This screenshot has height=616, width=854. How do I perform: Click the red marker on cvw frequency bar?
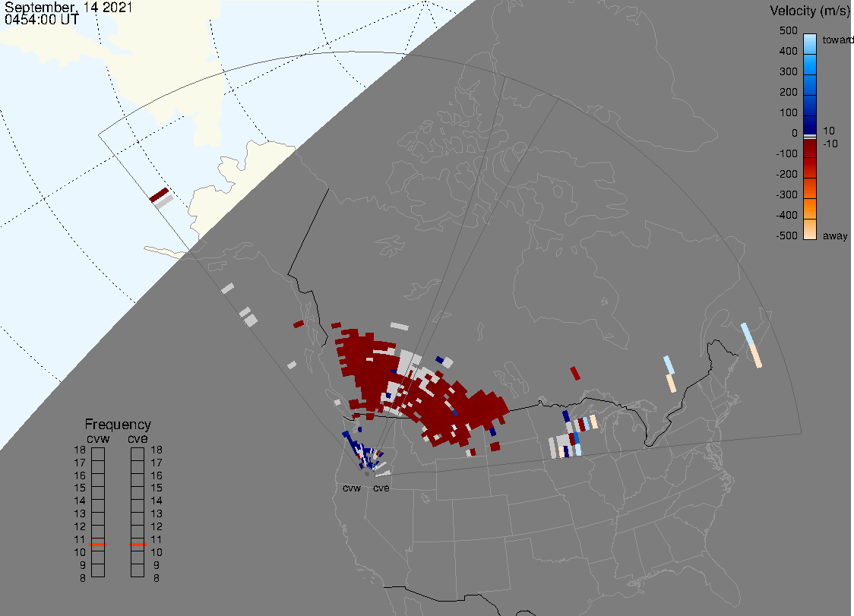pyautogui.click(x=98, y=545)
